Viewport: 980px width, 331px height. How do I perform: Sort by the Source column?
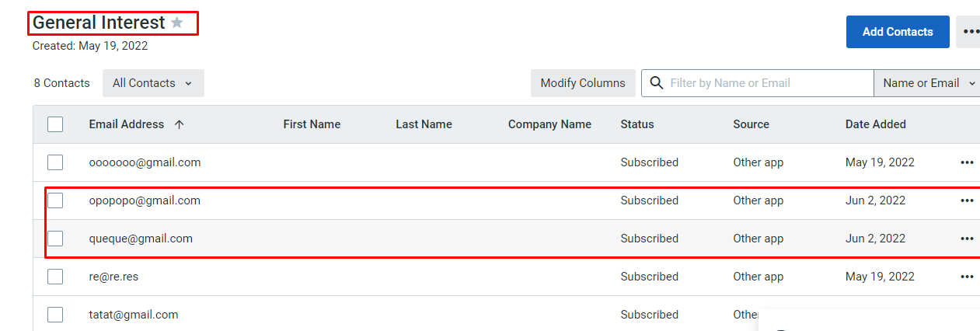pos(751,124)
